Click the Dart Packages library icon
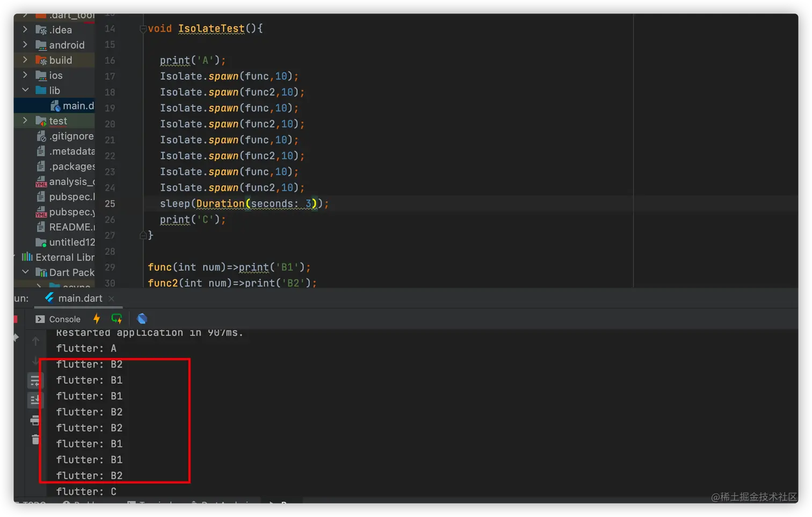 pyautogui.click(x=41, y=272)
